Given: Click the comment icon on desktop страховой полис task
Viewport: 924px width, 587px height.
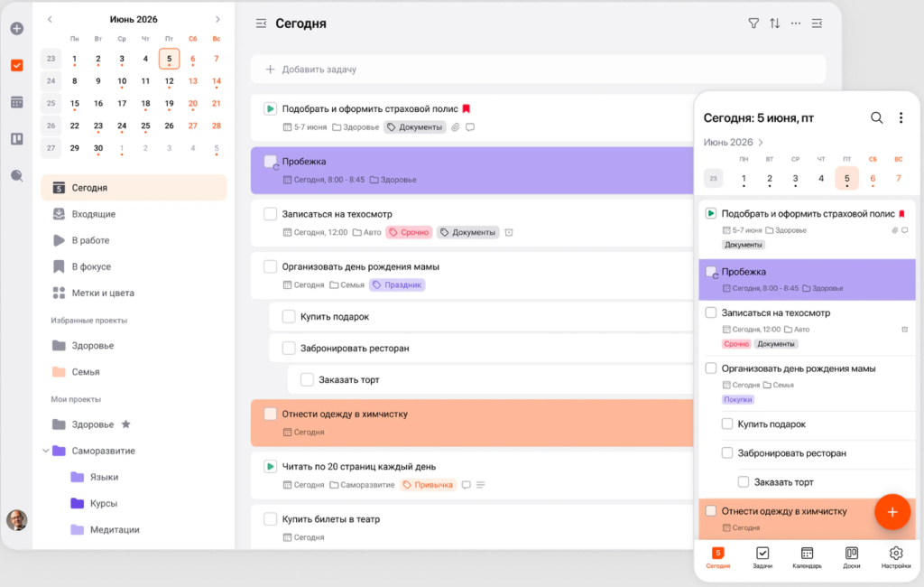Looking at the screenshot, I should pos(470,127).
